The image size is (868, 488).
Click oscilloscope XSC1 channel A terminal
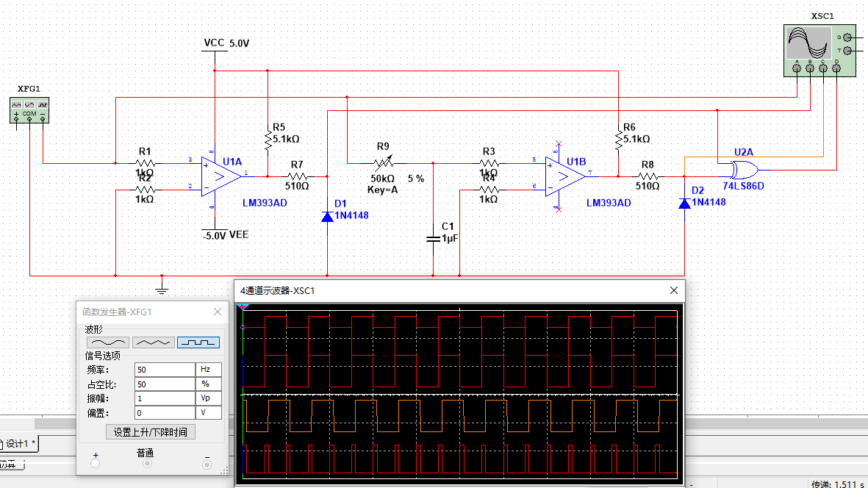797,68
